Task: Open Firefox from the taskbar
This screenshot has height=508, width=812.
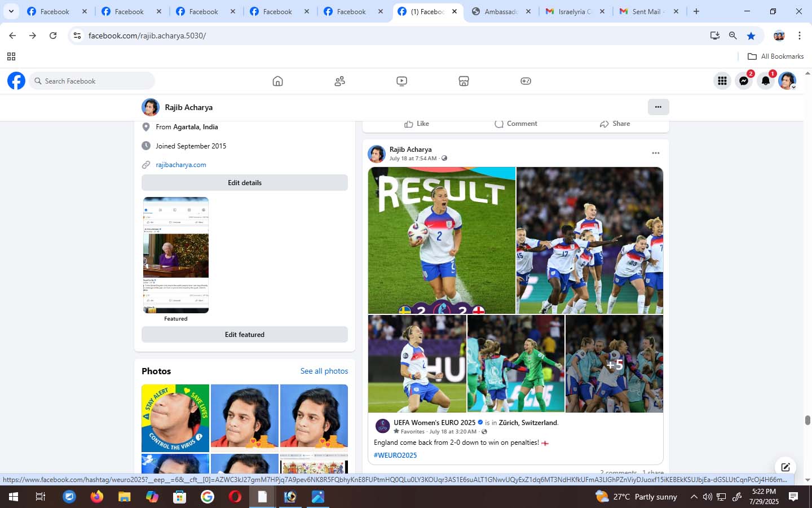Action: pyautogui.click(x=97, y=497)
